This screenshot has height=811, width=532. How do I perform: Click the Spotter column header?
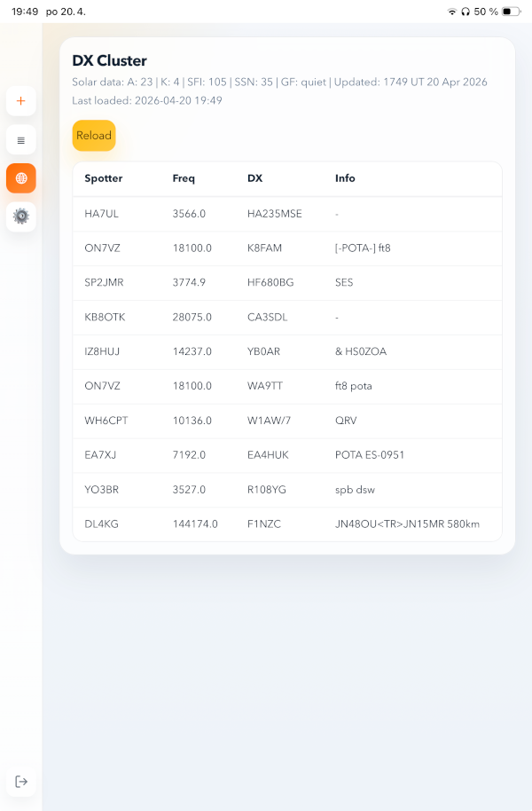(104, 178)
